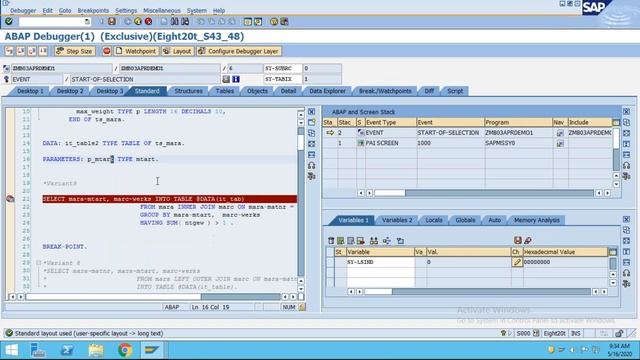Click table settings icon in Variables header

[x=613, y=252]
